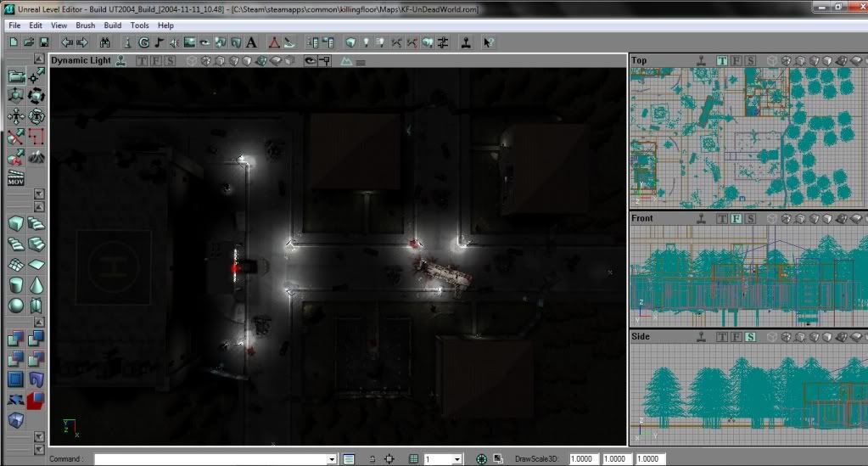This screenshot has height=466, width=868.
Task: Click the first DrawScale3D value field
Action: coord(582,459)
